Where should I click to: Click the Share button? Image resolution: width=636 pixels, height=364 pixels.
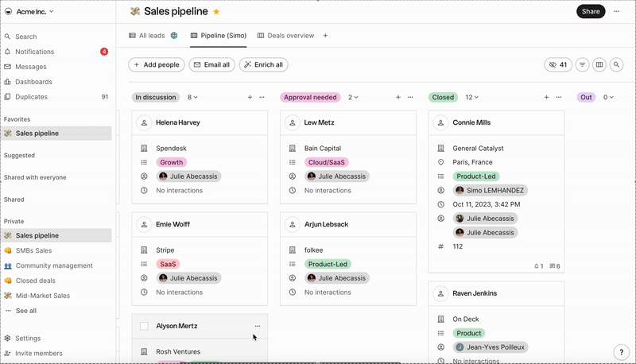point(591,11)
